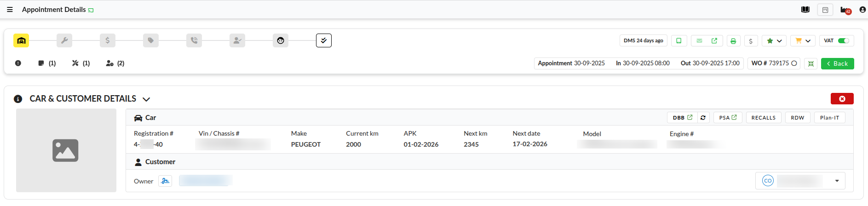Click the double checkmark final step
The image size is (868, 206).
[323, 40]
